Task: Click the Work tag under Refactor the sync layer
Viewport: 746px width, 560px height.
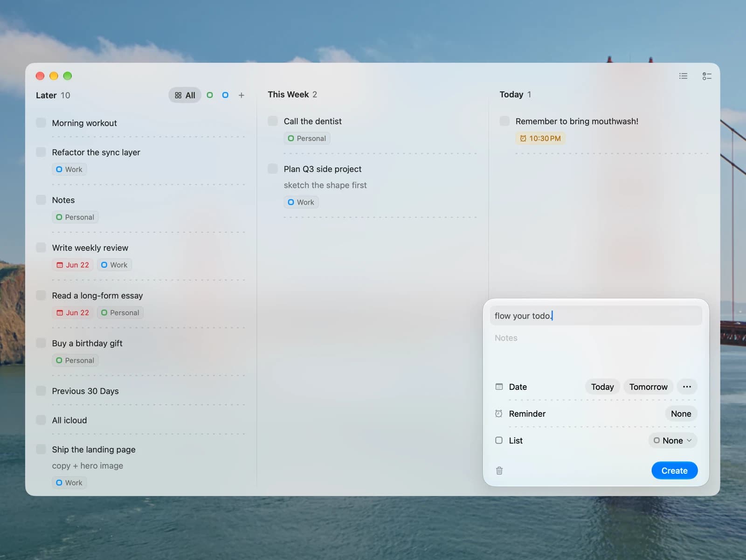Action: click(x=69, y=169)
